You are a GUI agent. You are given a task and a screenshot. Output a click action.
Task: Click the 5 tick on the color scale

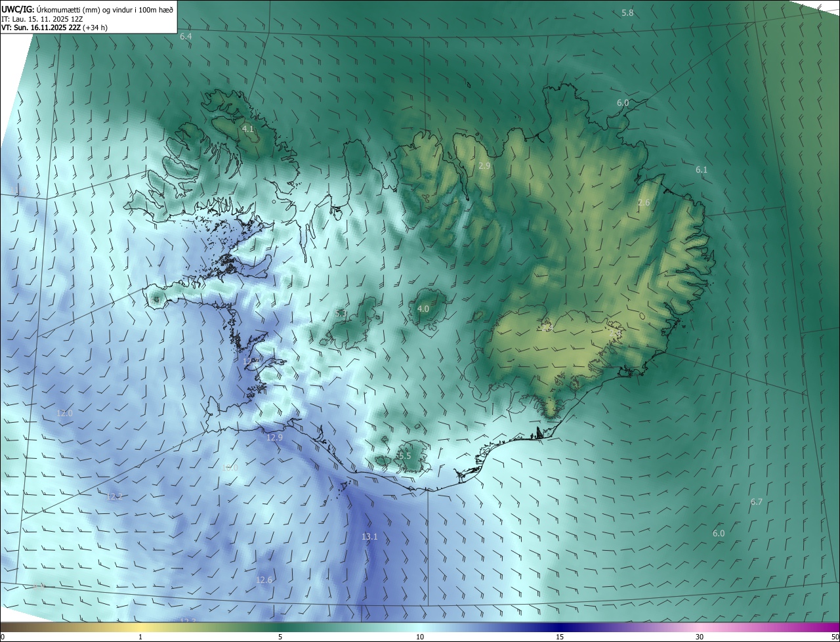click(x=280, y=637)
